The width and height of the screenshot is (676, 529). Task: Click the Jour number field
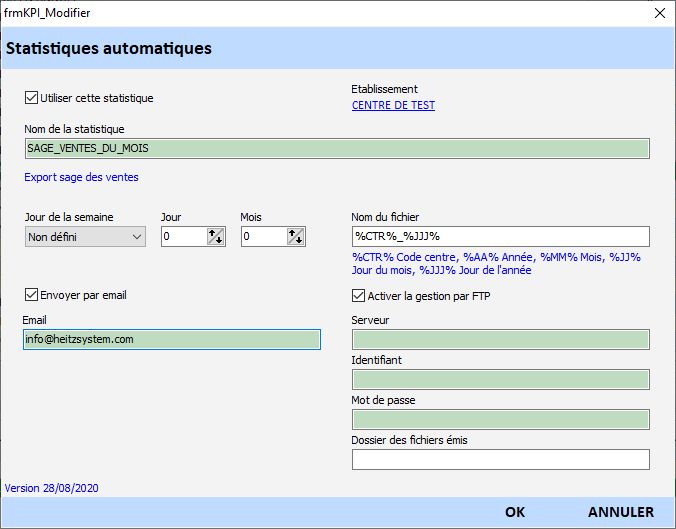184,237
